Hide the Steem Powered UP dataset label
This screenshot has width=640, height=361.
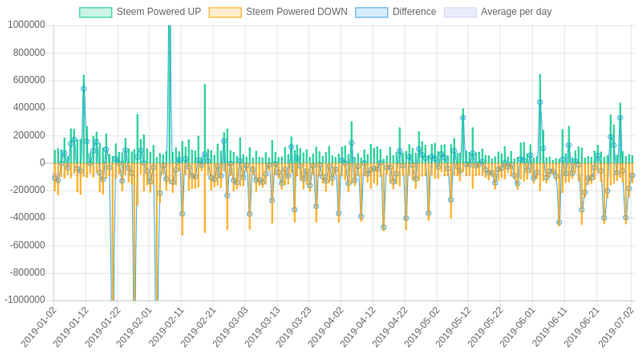point(159,12)
